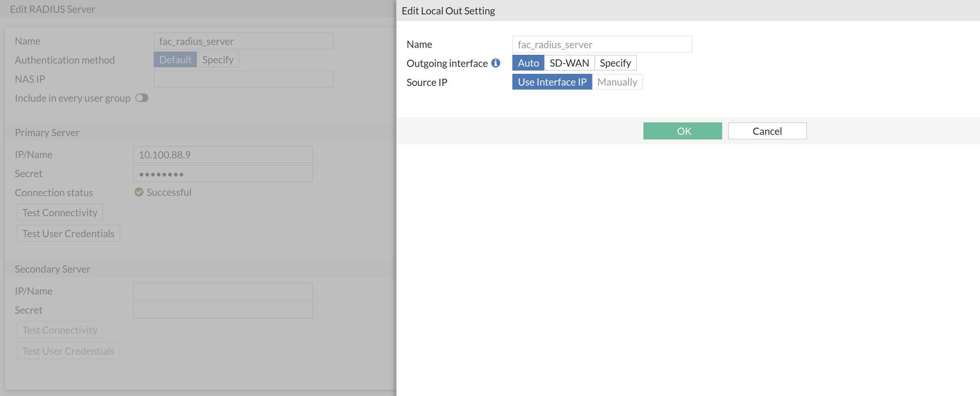Toggle Include in every user group switch

tap(142, 98)
